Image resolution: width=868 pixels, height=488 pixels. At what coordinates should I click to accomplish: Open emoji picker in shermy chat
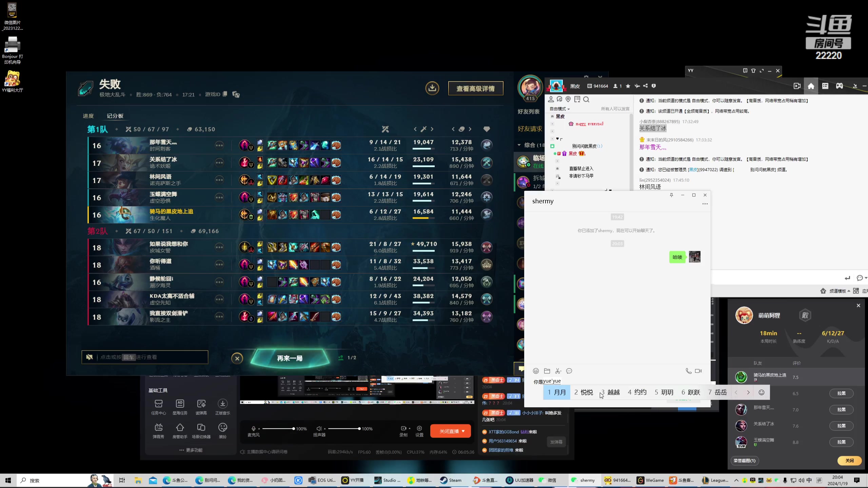tap(536, 371)
